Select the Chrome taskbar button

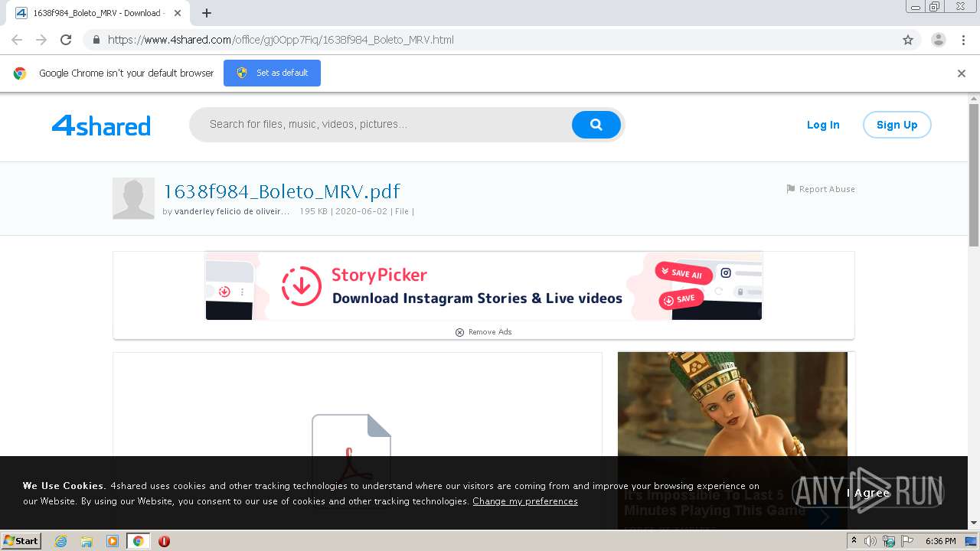coord(138,541)
